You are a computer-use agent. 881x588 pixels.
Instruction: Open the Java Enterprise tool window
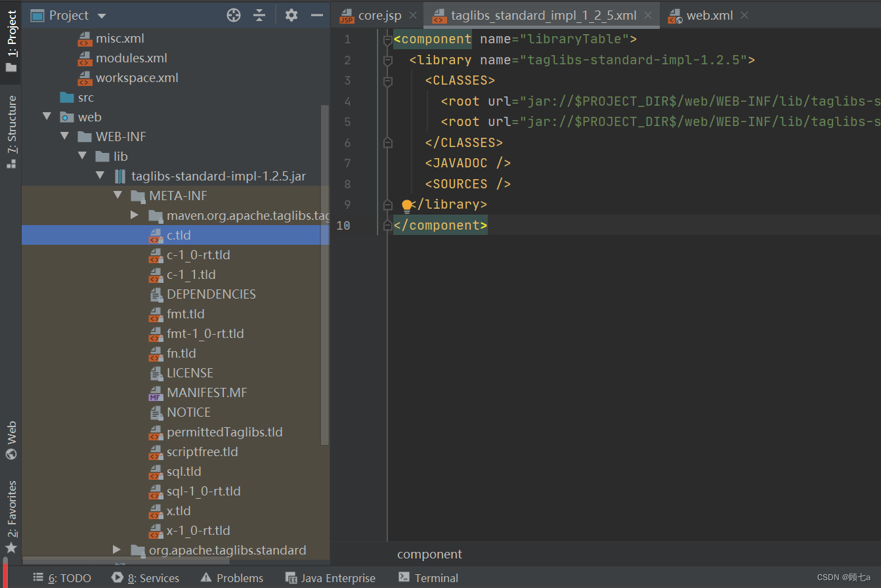(331, 578)
